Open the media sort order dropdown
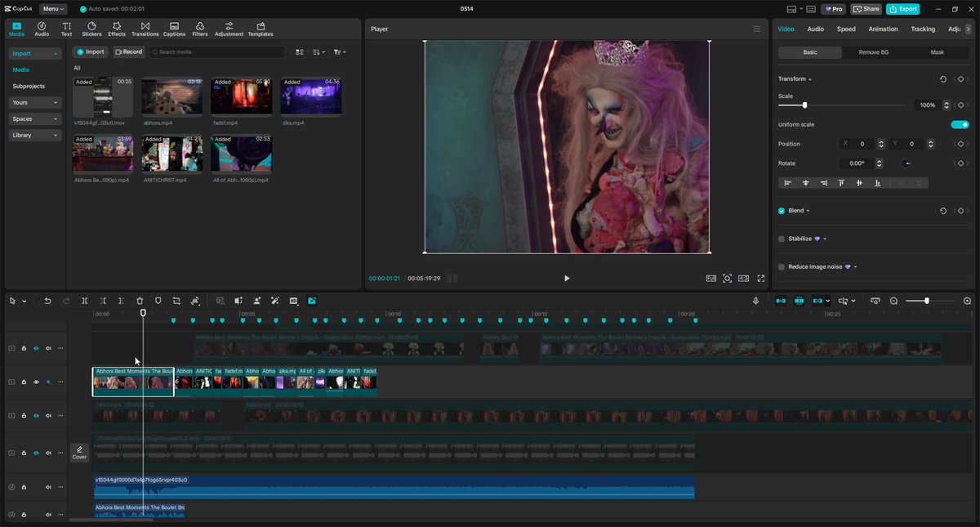 tap(319, 51)
